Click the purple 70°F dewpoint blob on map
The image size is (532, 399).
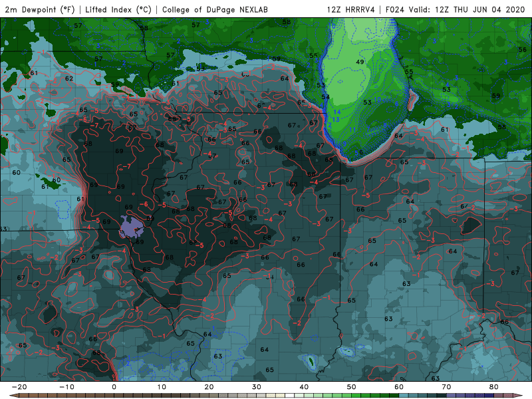(132, 227)
